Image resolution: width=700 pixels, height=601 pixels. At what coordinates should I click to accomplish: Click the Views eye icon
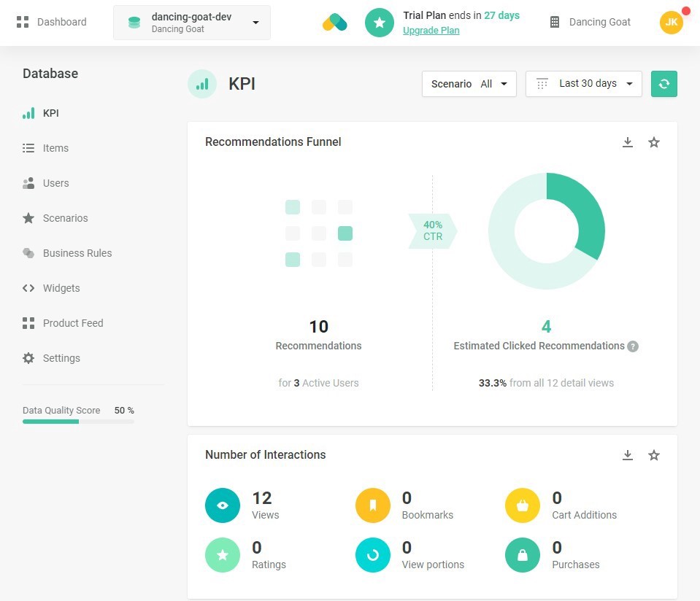click(x=223, y=505)
